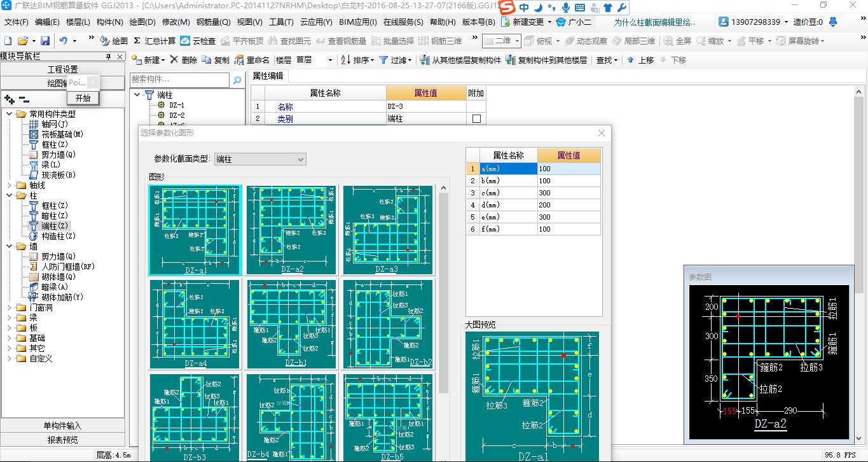Viewport: 868px width, 462px height.
Task: Collapse the 墙 tree node
Action: pyautogui.click(x=10, y=246)
